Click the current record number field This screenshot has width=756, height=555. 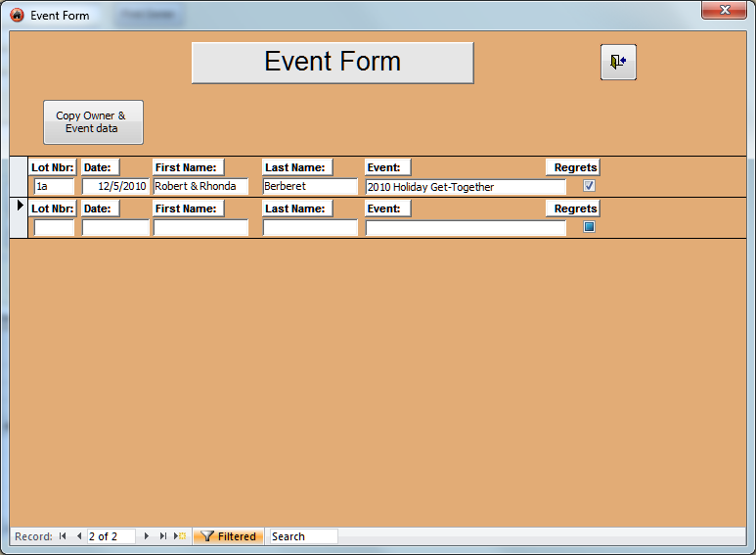[x=111, y=536]
